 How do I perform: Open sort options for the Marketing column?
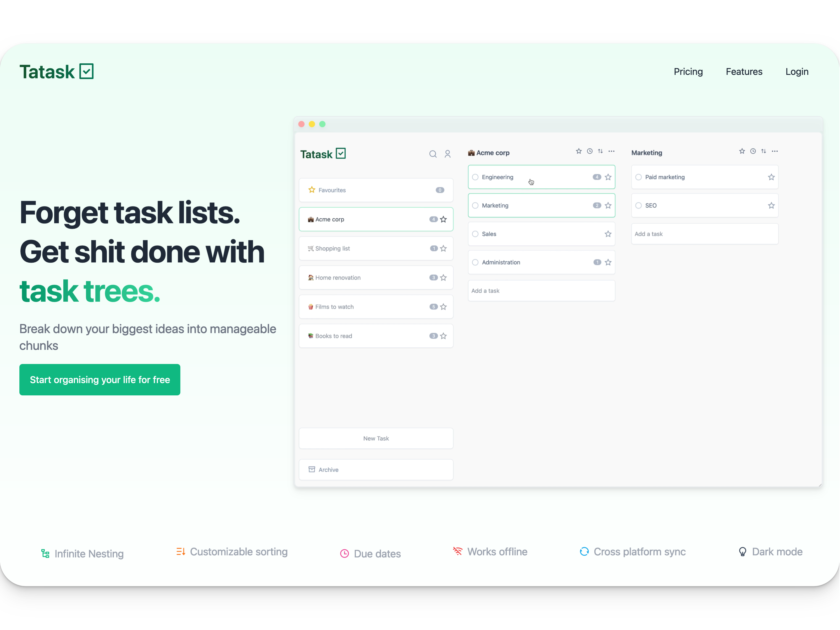click(x=764, y=151)
